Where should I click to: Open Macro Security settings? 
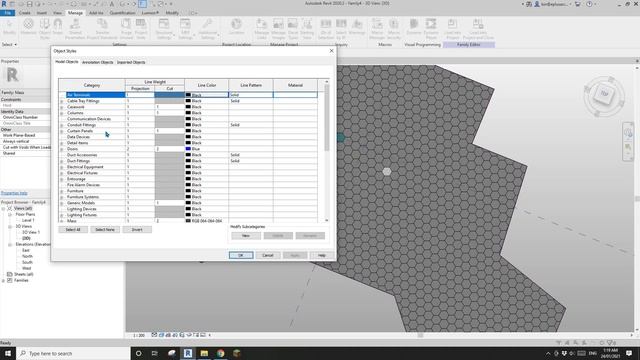(394, 28)
